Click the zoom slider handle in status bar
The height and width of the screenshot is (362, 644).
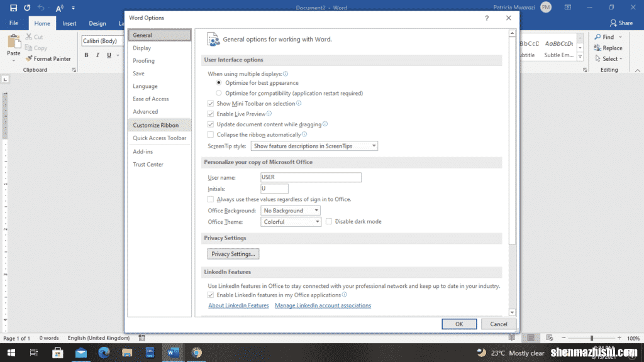click(x=591, y=337)
